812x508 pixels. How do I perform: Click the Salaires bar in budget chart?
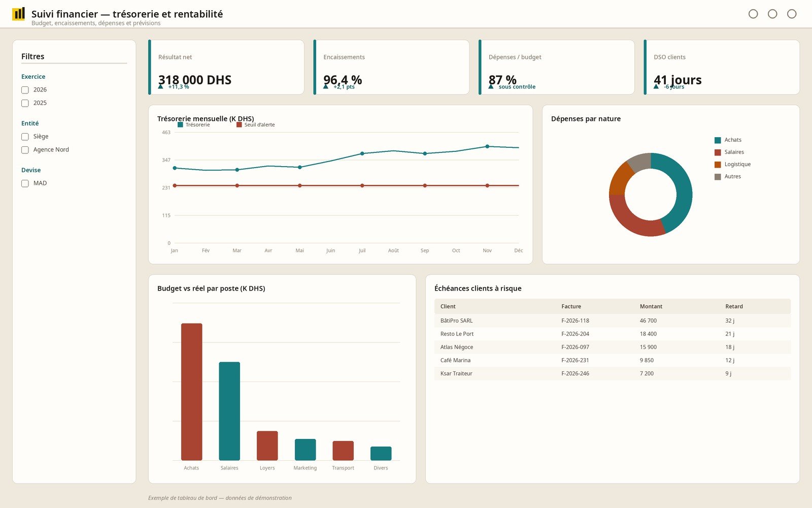pyautogui.click(x=229, y=411)
